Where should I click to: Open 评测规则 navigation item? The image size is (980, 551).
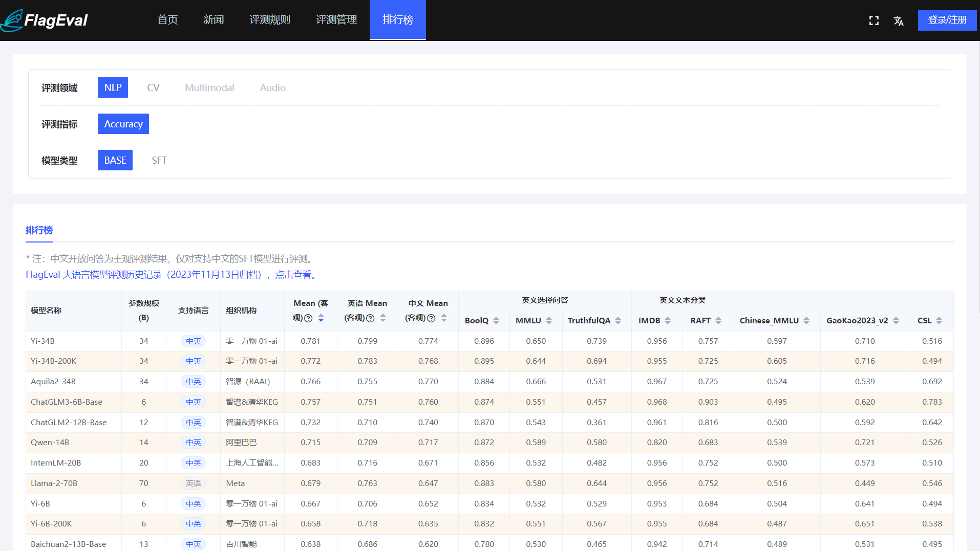pyautogui.click(x=270, y=20)
